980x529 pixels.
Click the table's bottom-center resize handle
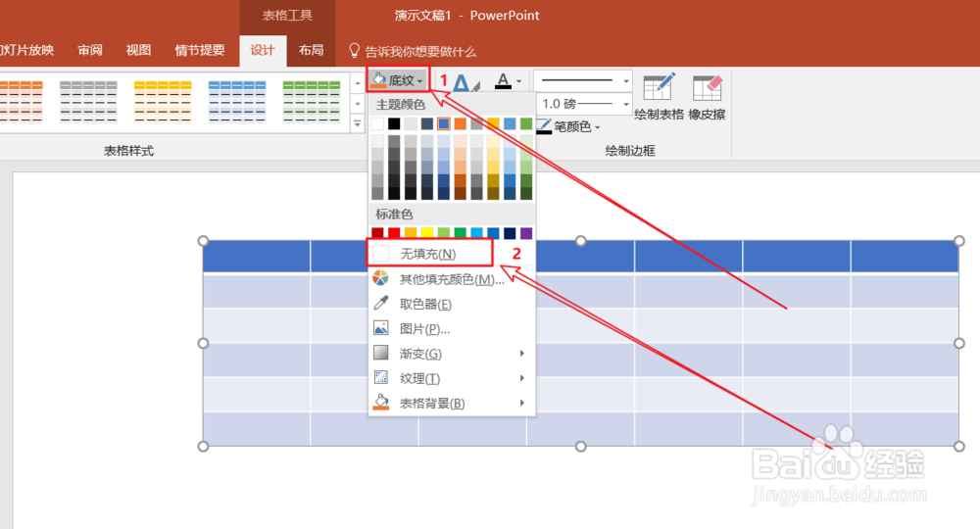pyautogui.click(x=580, y=446)
